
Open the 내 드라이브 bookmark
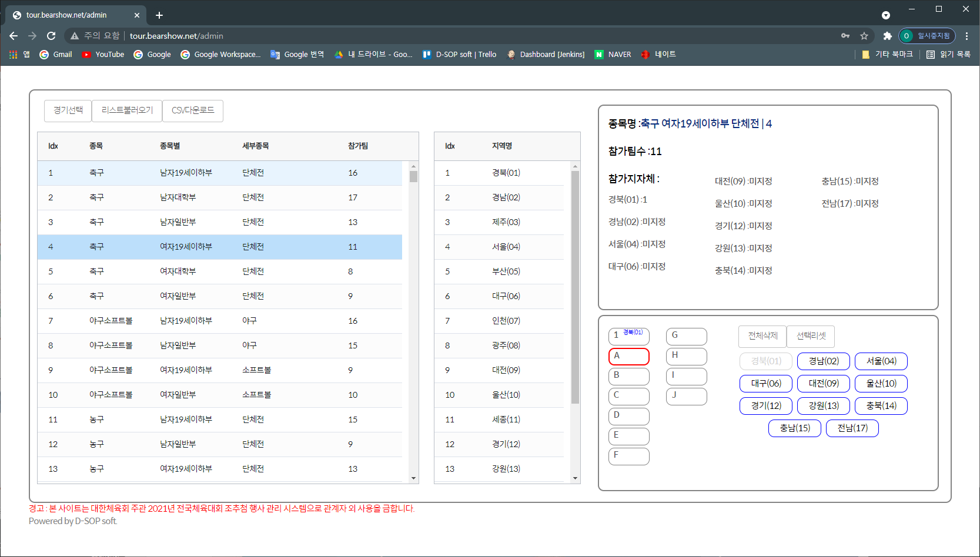click(x=373, y=54)
